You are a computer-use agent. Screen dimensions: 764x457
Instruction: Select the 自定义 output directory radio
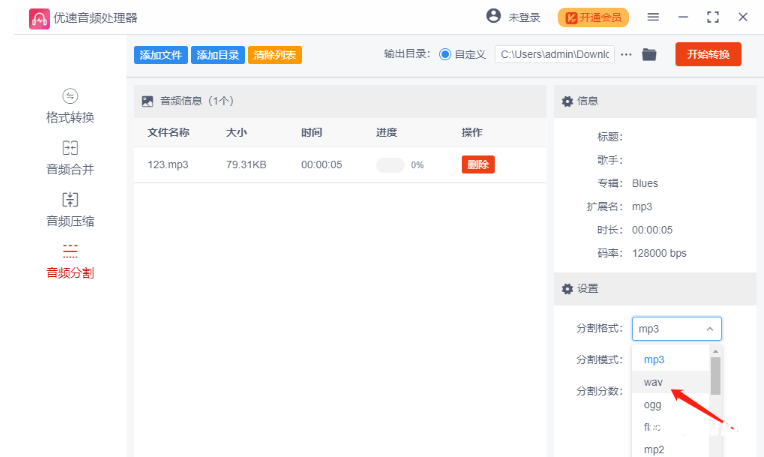click(x=445, y=54)
